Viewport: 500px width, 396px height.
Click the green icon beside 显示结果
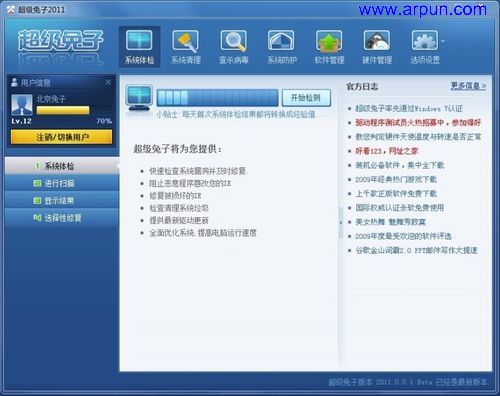37,201
